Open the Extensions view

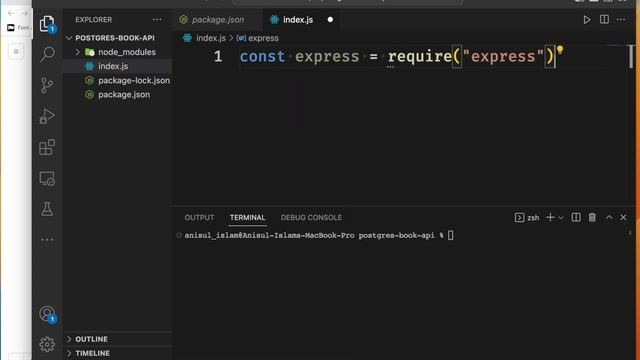47,147
